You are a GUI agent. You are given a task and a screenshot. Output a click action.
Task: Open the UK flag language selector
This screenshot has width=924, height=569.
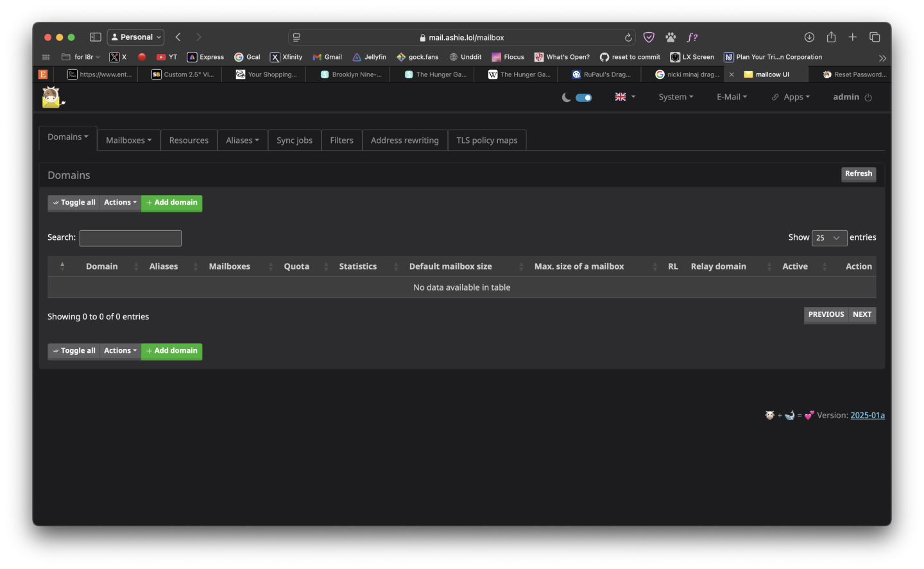(624, 97)
